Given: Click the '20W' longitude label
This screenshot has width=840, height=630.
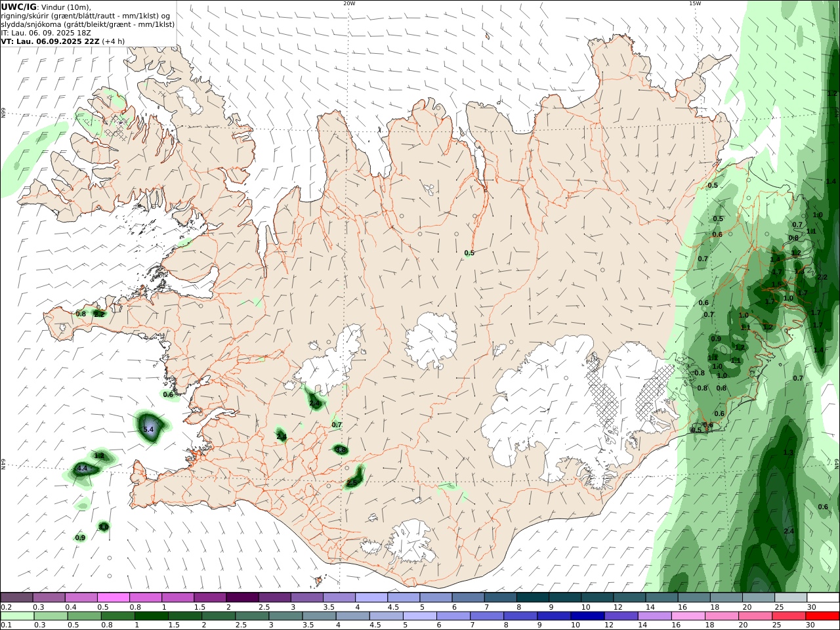Looking at the screenshot, I should click(349, 3).
